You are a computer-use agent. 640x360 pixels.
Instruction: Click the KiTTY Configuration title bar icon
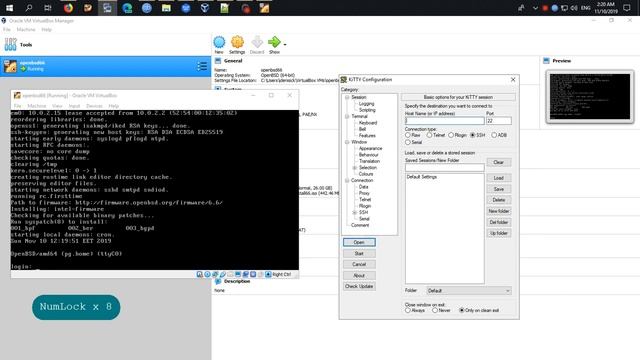tap(344, 80)
